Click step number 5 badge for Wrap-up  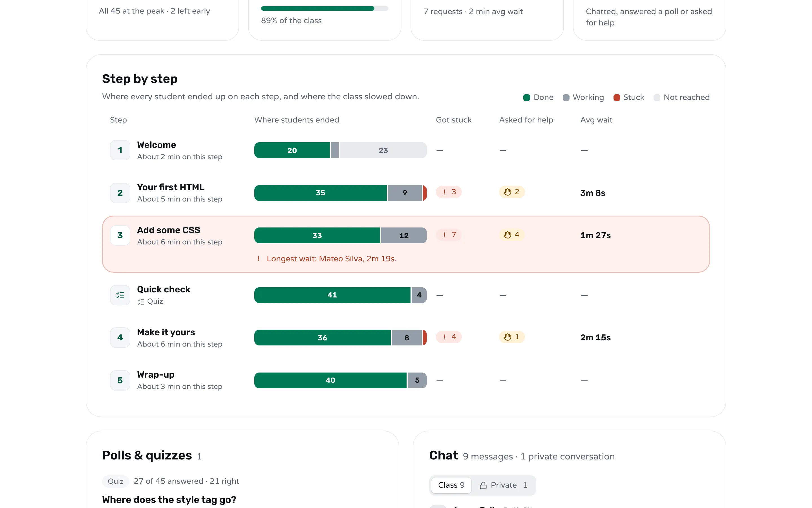(x=120, y=380)
